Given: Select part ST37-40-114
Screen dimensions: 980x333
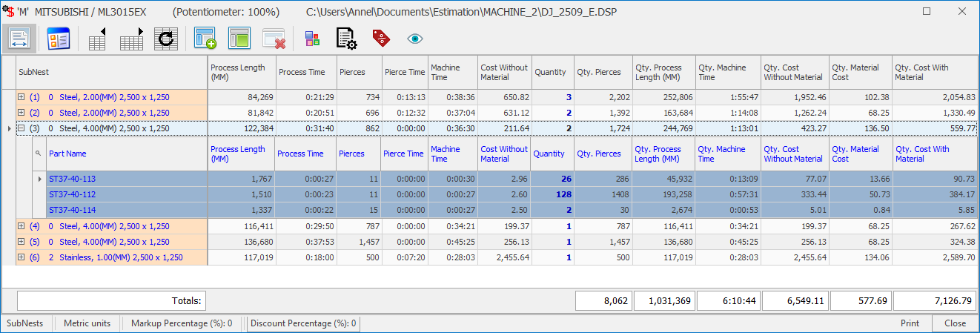Looking at the screenshot, I should [72, 210].
